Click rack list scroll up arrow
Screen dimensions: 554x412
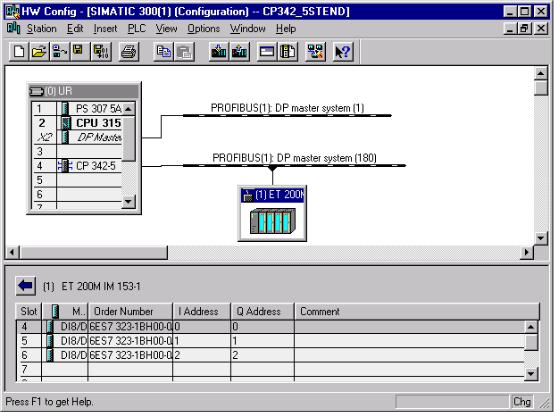tap(129, 109)
